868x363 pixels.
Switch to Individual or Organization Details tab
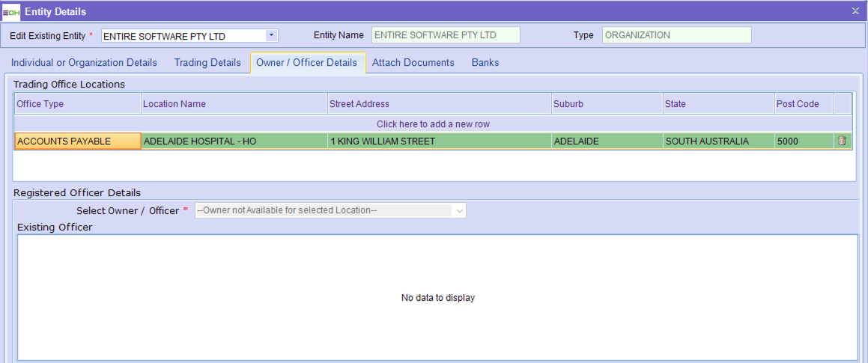coord(84,63)
